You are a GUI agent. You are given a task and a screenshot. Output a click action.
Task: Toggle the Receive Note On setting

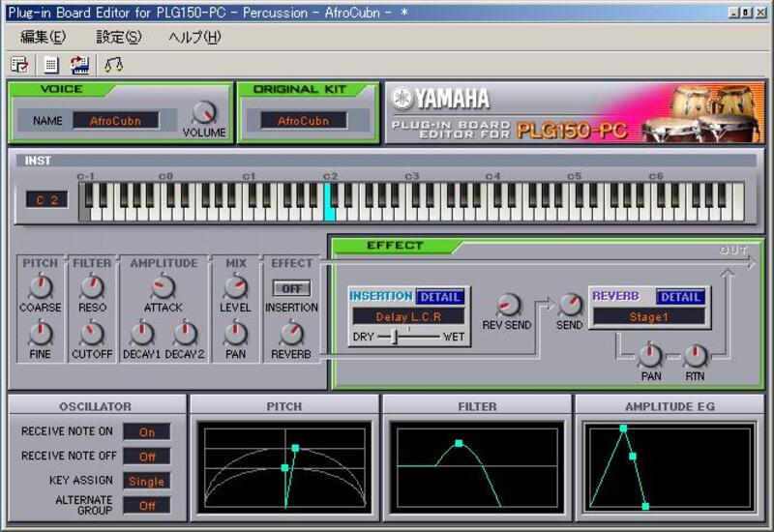(x=147, y=432)
